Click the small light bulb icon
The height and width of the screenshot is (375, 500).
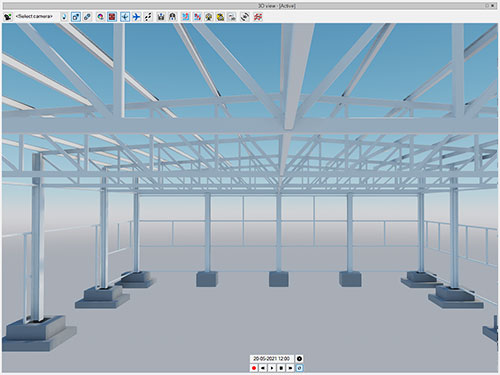[x=64, y=16]
